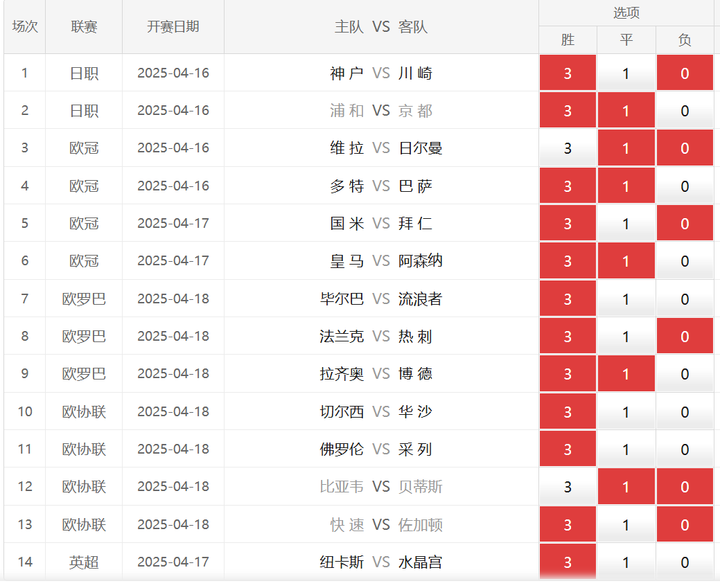The width and height of the screenshot is (720, 588).
Task: Select draw 1 for 纽卡斯 VS 水晶宫
Action: tap(626, 562)
